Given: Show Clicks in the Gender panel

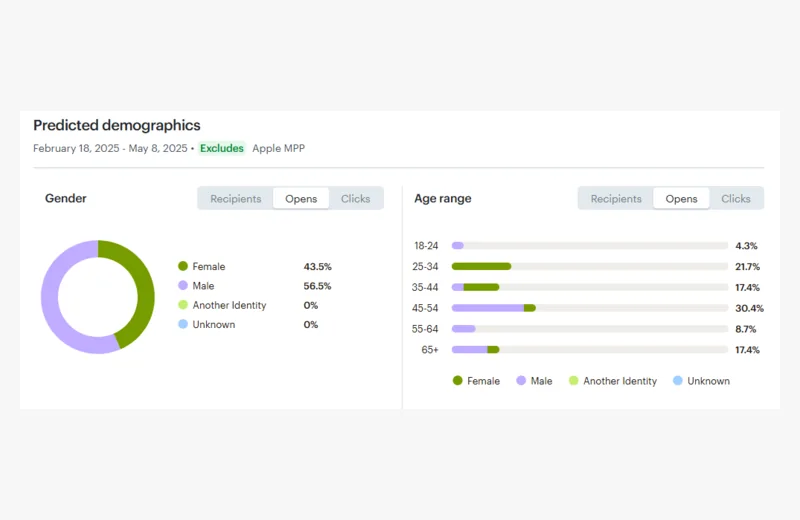Looking at the screenshot, I should point(356,199).
